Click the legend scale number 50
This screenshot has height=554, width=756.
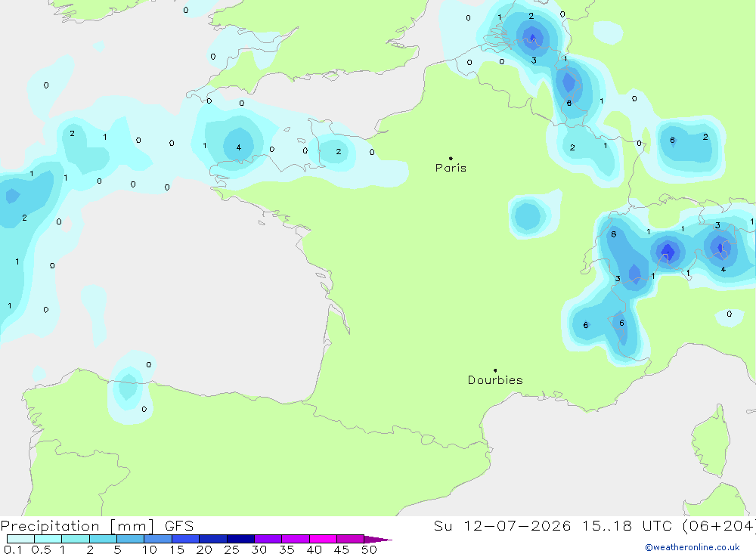(x=369, y=549)
